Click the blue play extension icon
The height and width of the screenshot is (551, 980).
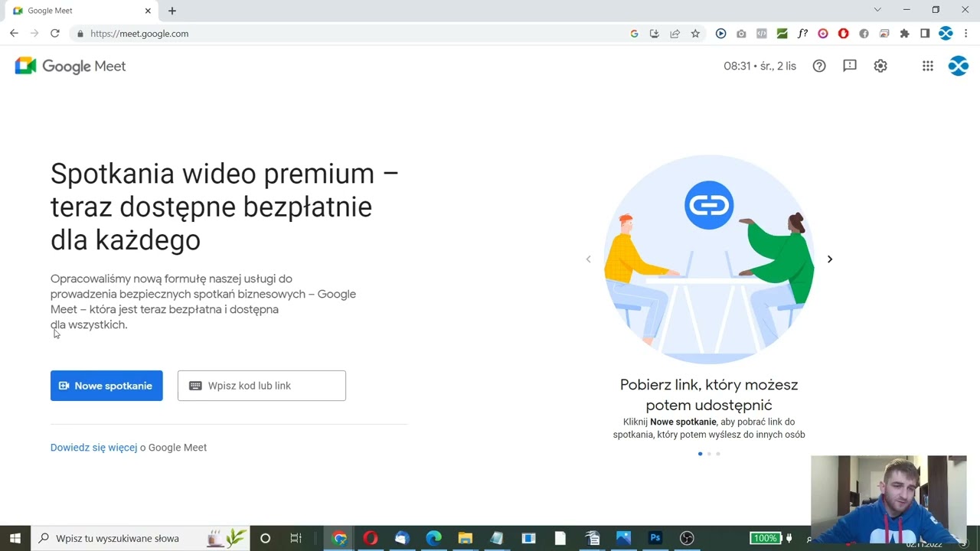(x=720, y=34)
